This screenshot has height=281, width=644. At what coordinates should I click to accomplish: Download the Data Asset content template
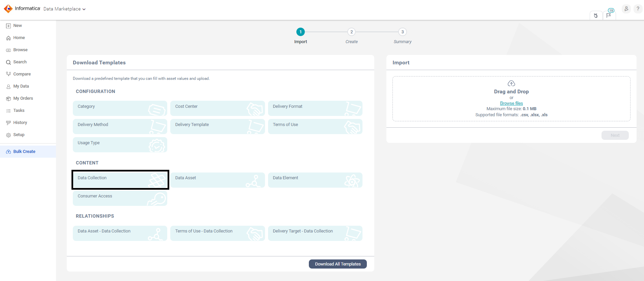point(217,180)
